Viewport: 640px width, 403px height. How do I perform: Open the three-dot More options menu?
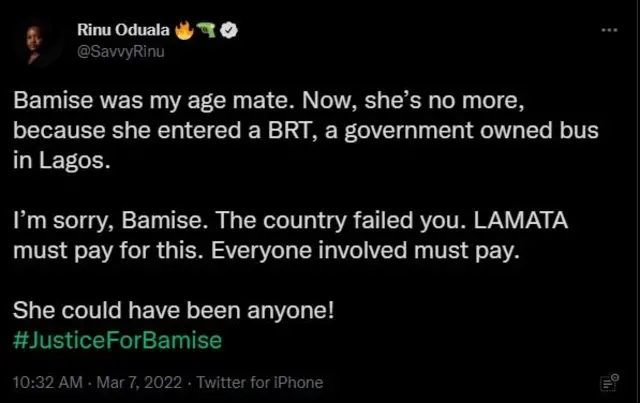point(609,30)
